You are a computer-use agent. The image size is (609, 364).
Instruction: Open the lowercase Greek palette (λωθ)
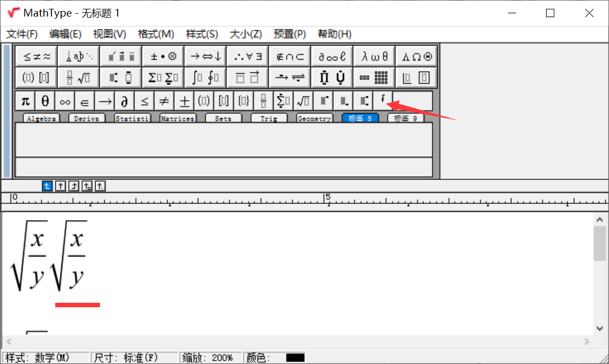(374, 57)
